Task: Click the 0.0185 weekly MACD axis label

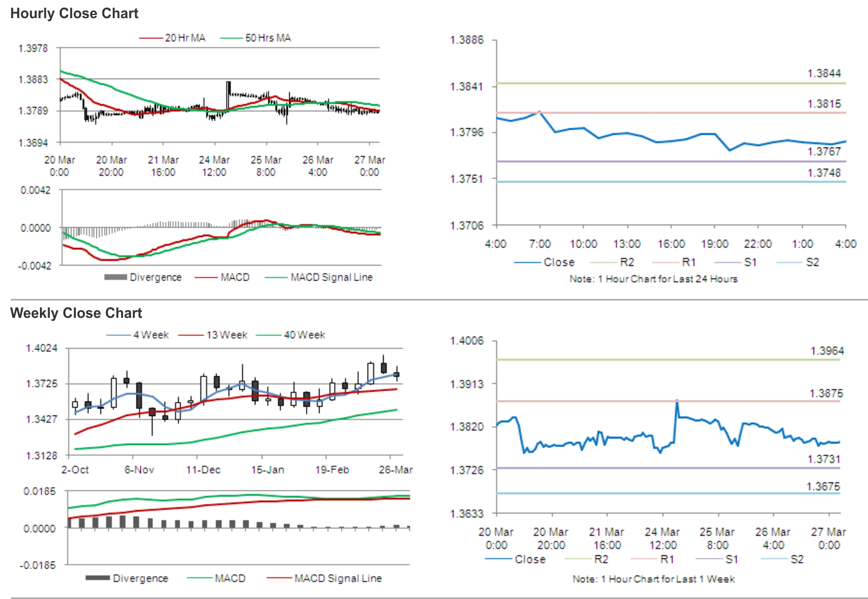Action: click(40, 491)
